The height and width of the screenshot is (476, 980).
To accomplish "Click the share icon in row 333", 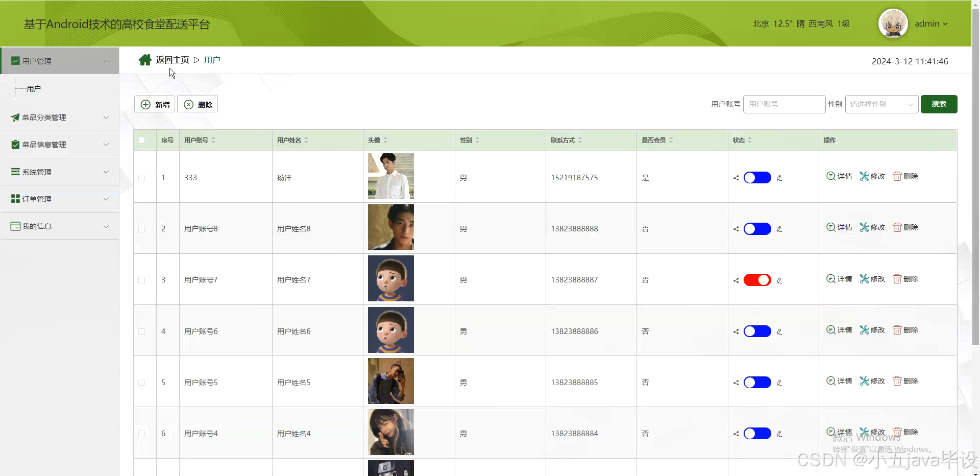I will [x=736, y=178].
